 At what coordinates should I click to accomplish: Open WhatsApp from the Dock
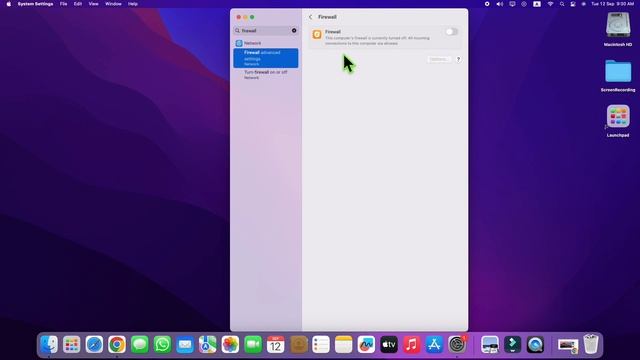[162, 345]
